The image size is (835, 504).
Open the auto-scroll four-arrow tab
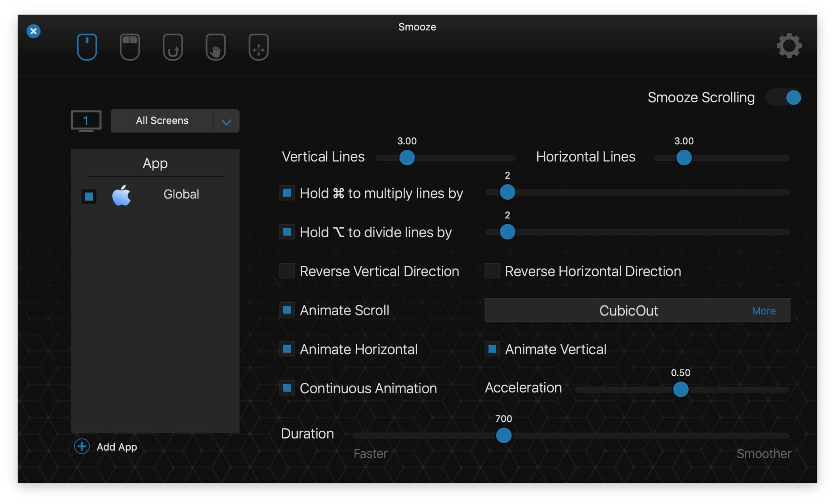(x=259, y=47)
